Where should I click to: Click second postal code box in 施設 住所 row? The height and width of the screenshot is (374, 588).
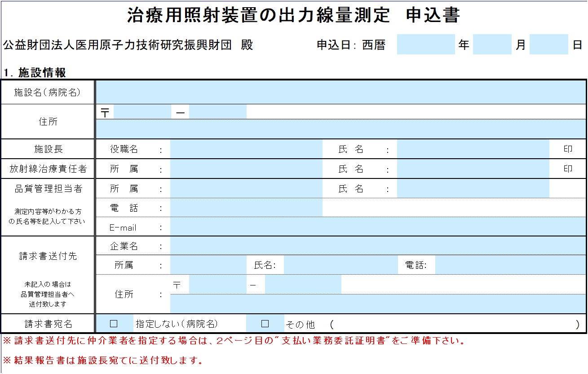click(218, 111)
